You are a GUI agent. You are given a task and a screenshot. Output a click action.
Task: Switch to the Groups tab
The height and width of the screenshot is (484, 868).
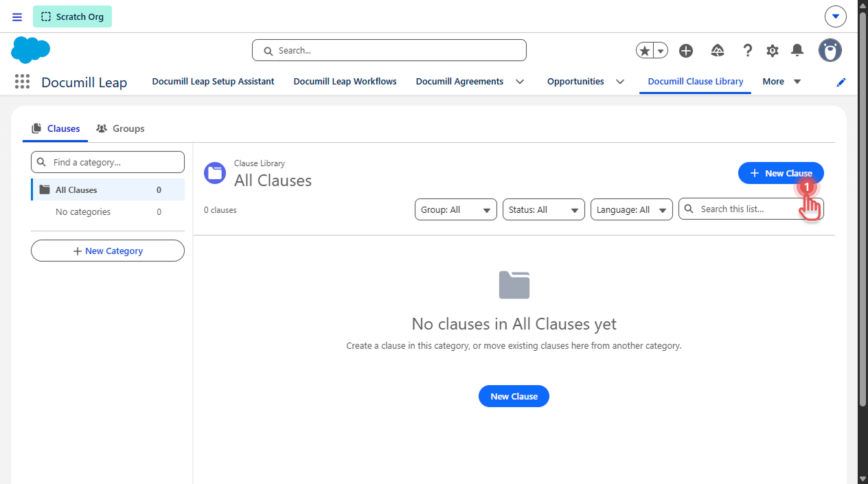[x=120, y=128]
